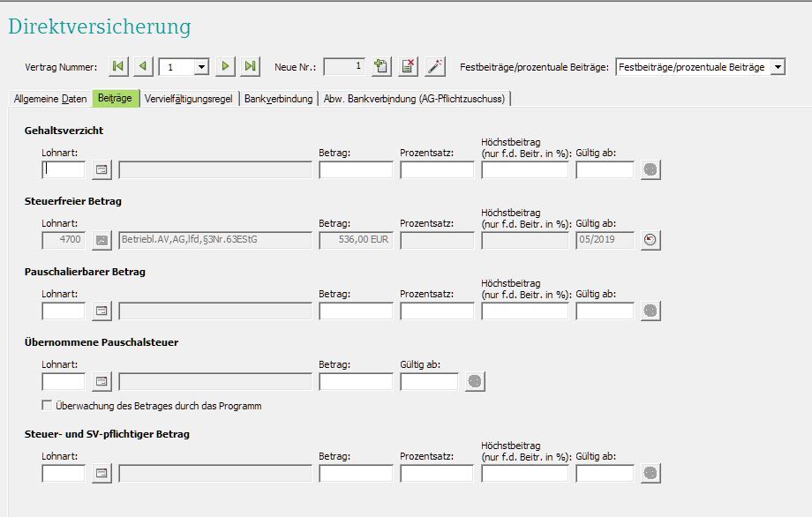Click the Betrag field under Gehaltsverzicht
The height and width of the screenshot is (517, 812).
point(356,169)
